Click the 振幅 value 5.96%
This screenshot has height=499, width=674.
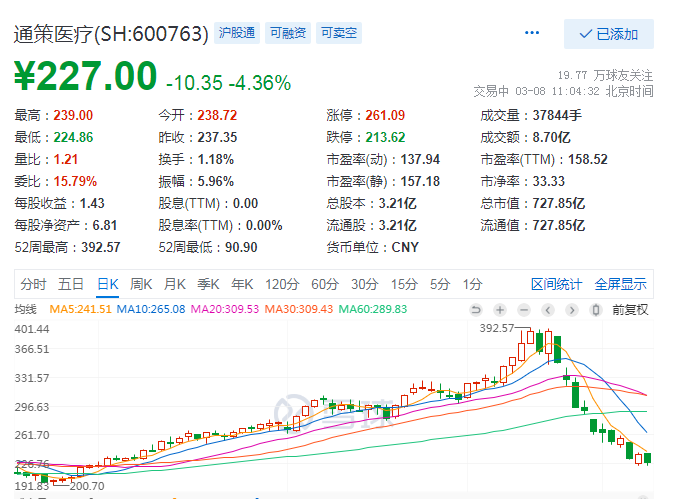point(215,181)
